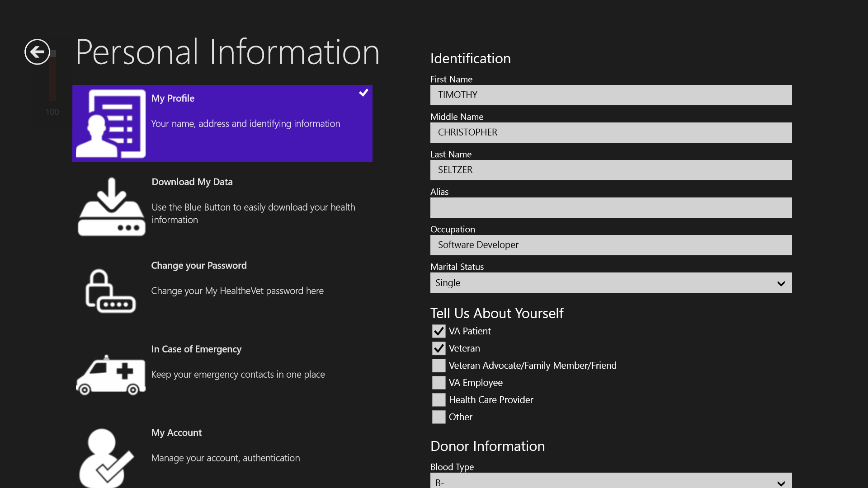Enable the VA Employee checkbox
Image resolution: width=868 pixels, height=488 pixels.
tap(439, 383)
